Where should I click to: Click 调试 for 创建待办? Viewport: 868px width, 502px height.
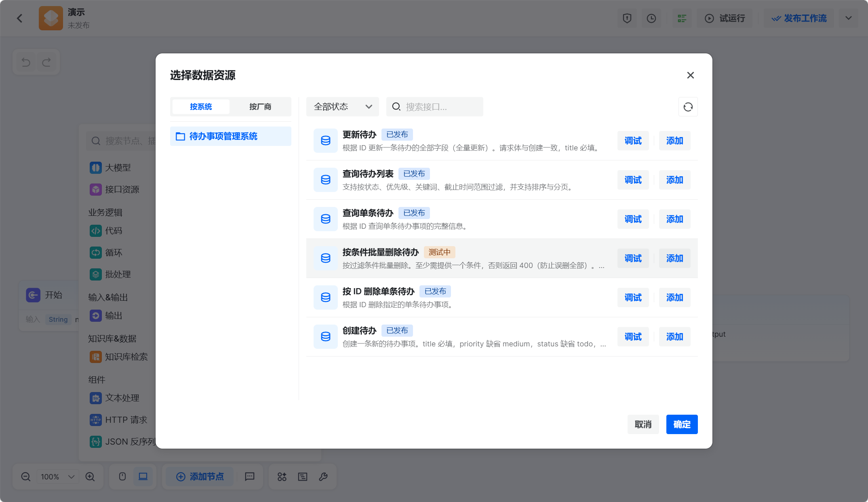(x=633, y=337)
